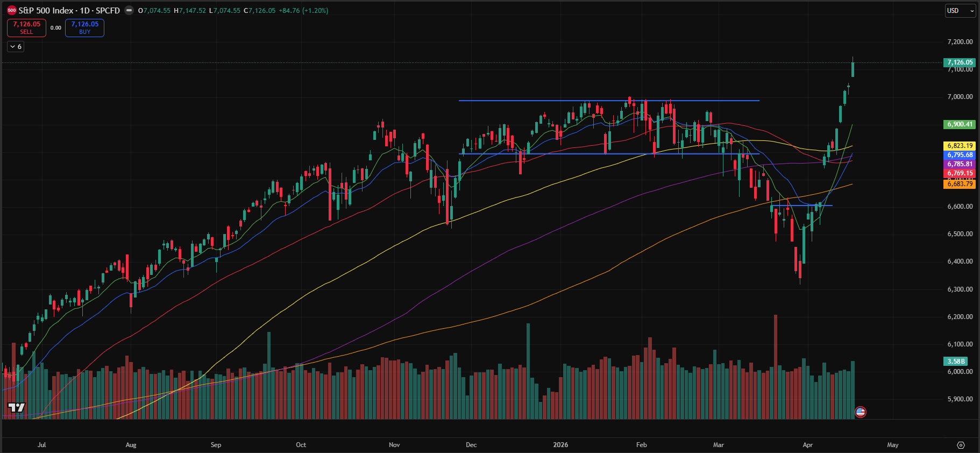Click the current price label 7,126.05 on axis
Image resolution: width=980 pixels, height=453 pixels.
coord(960,62)
